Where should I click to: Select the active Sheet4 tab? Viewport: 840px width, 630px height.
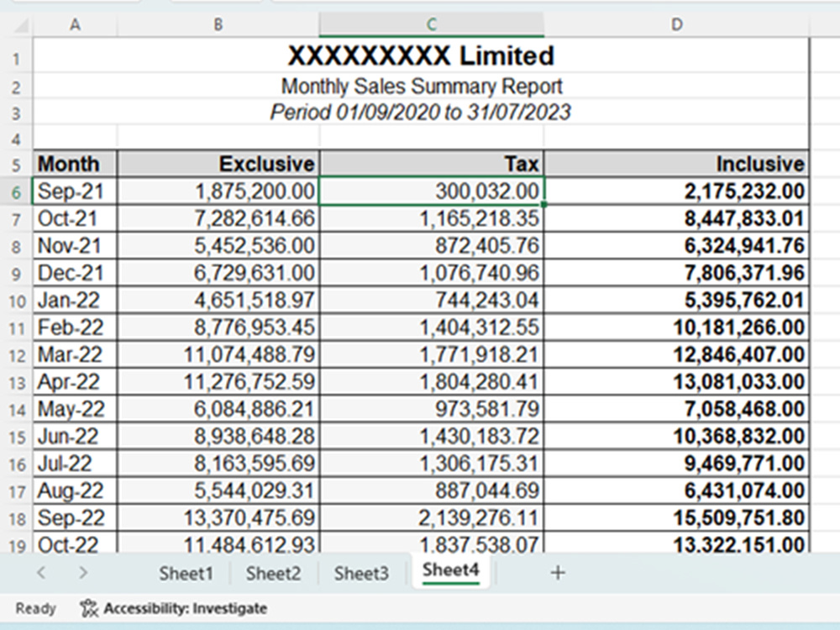450,570
